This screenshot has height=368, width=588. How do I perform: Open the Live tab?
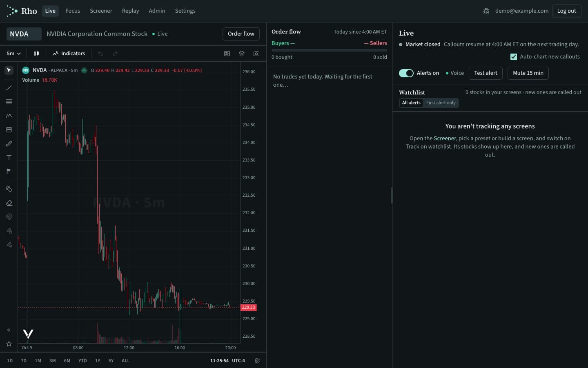pyautogui.click(x=50, y=11)
